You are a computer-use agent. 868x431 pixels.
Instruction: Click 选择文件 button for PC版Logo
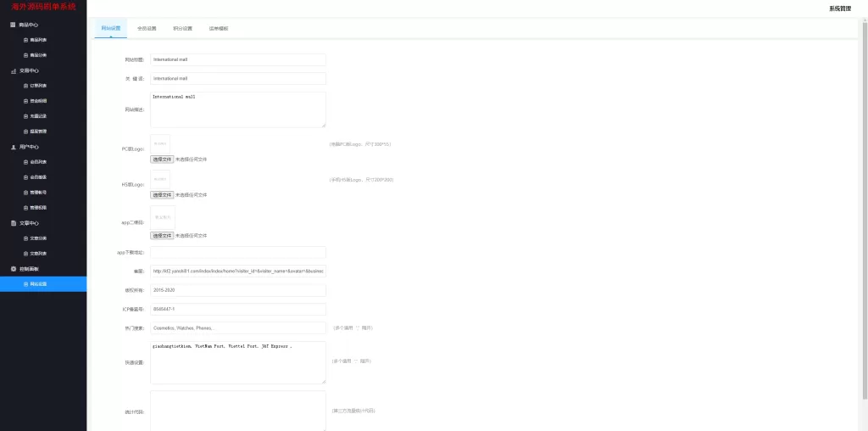[x=162, y=160]
